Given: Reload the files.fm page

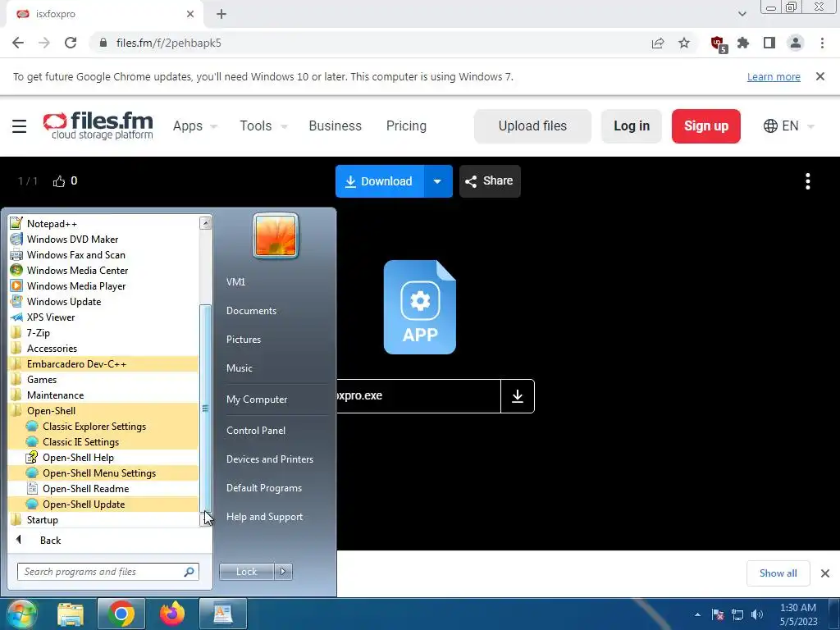Looking at the screenshot, I should tap(71, 43).
